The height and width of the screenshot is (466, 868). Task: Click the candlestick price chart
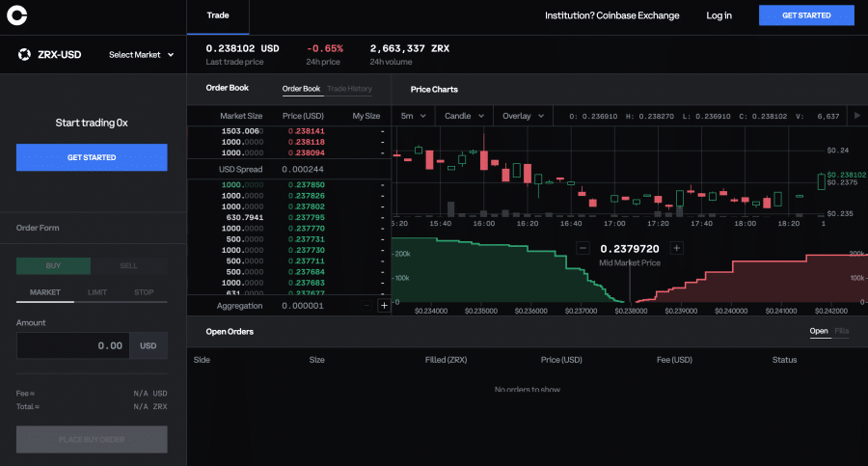[x=607, y=172]
